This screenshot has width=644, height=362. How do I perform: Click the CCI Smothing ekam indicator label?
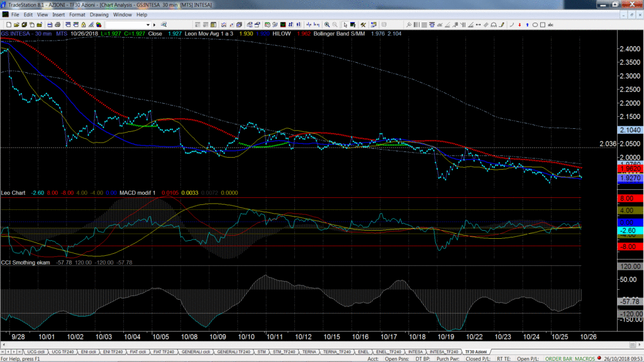(25, 263)
